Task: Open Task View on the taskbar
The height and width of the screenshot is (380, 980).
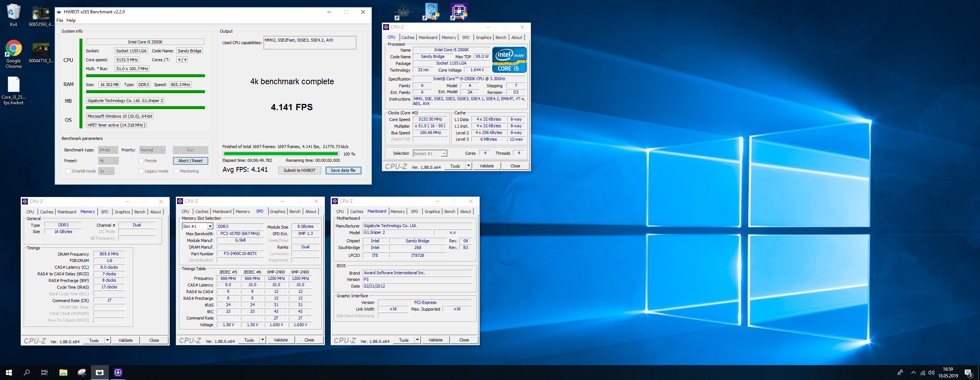Action: point(45,372)
